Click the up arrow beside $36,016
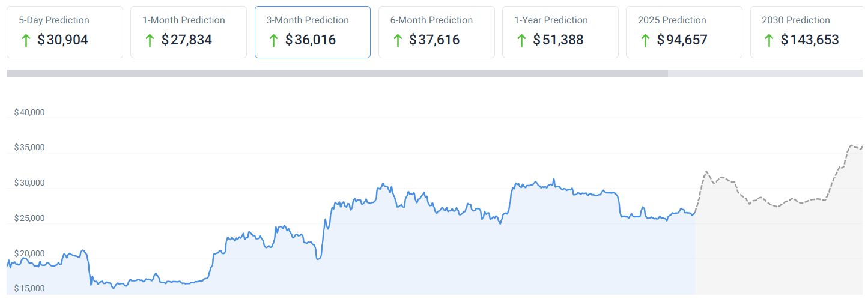Screen dimensions: 868x299 tap(273, 41)
